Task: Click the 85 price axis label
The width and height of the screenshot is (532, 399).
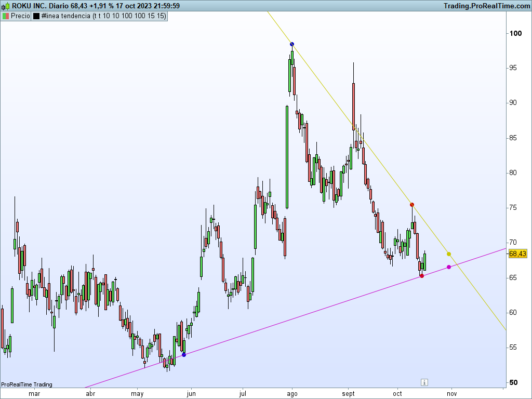Action: tap(513, 138)
